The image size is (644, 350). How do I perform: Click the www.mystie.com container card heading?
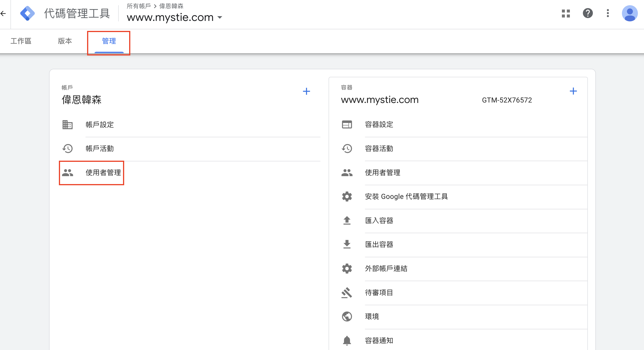(380, 100)
